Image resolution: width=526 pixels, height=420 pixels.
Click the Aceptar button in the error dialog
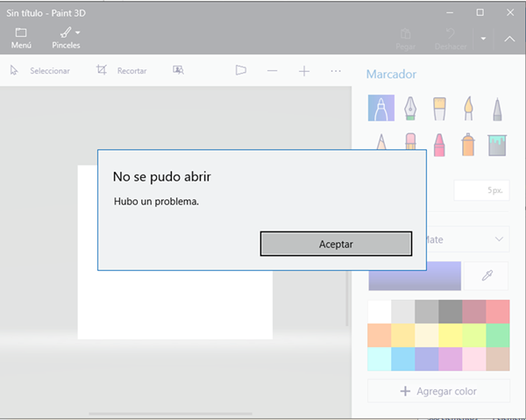point(336,244)
